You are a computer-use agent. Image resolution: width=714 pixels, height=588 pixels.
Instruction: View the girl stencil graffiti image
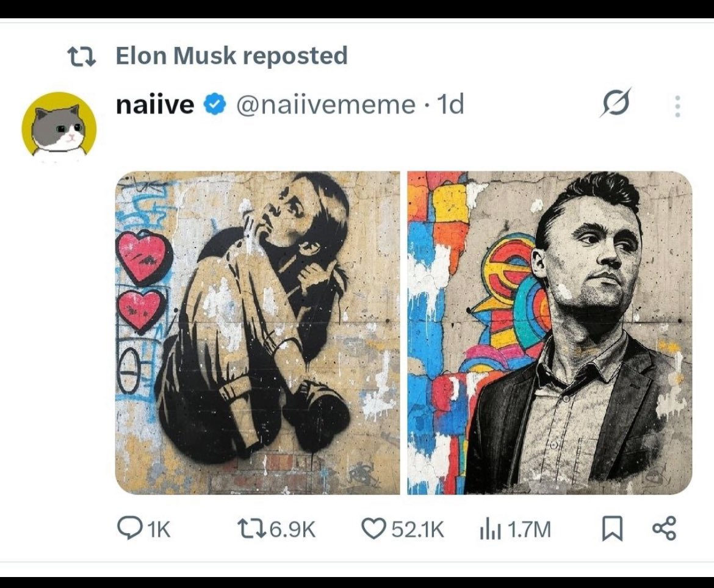click(258, 332)
